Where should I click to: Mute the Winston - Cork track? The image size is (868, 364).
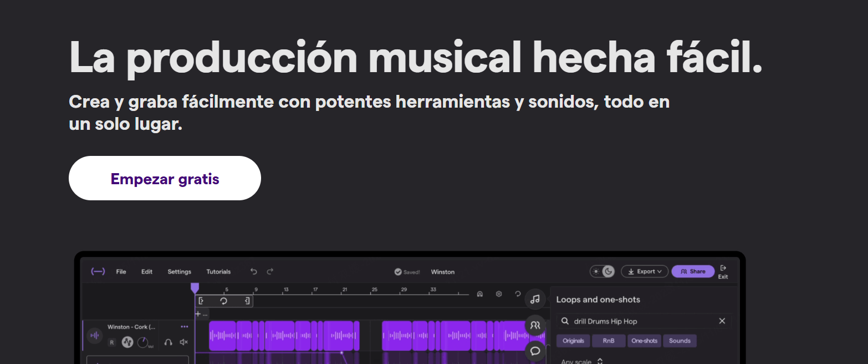point(183,342)
